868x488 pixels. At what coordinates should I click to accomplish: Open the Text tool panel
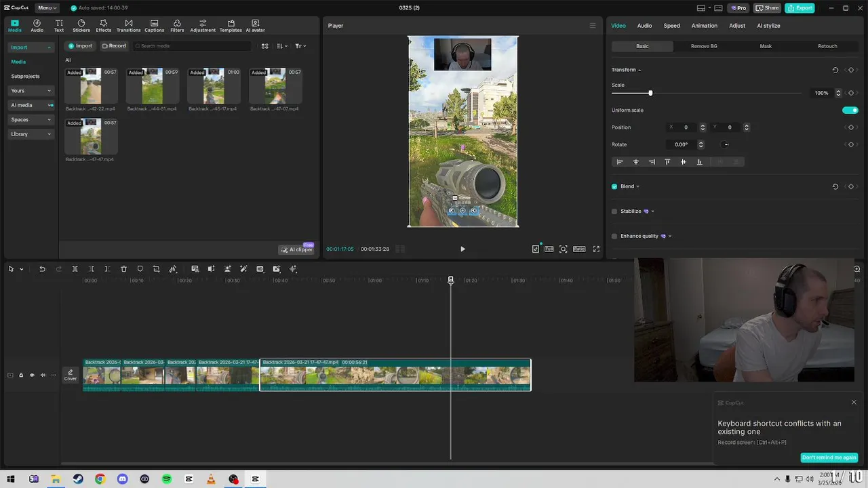(x=59, y=26)
